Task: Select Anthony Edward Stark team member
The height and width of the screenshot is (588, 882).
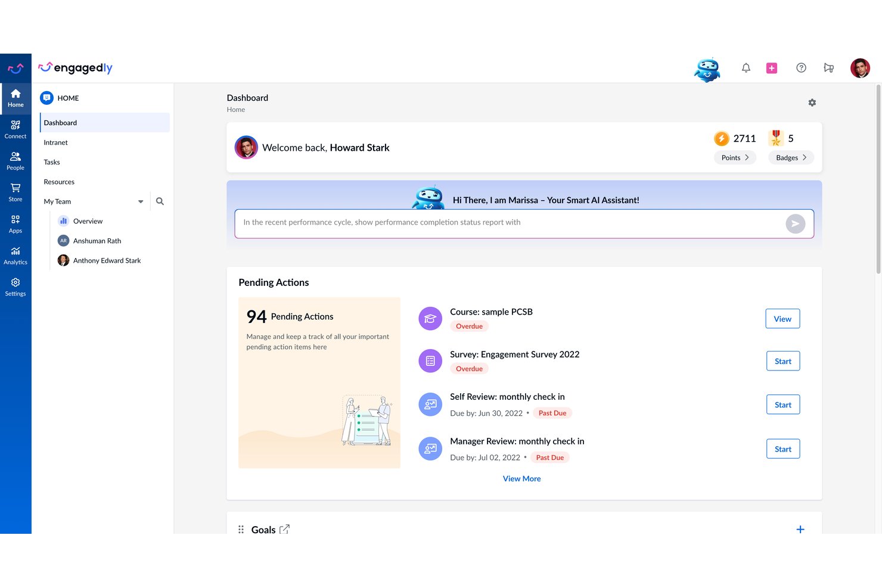Action: [x=100, y=260]
